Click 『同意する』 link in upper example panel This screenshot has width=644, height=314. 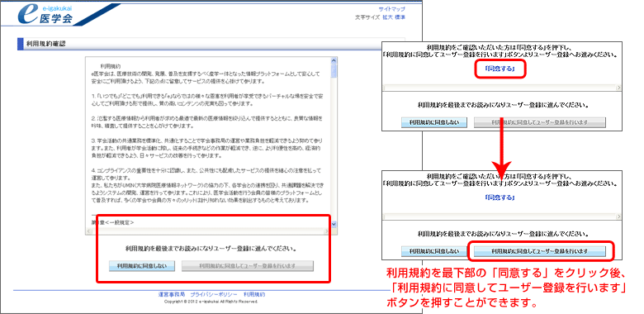click(500, 69)
